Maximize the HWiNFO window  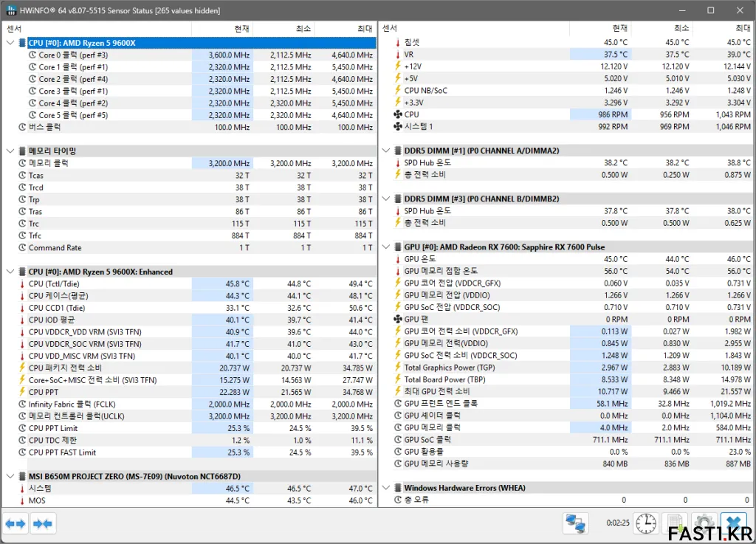711,10
